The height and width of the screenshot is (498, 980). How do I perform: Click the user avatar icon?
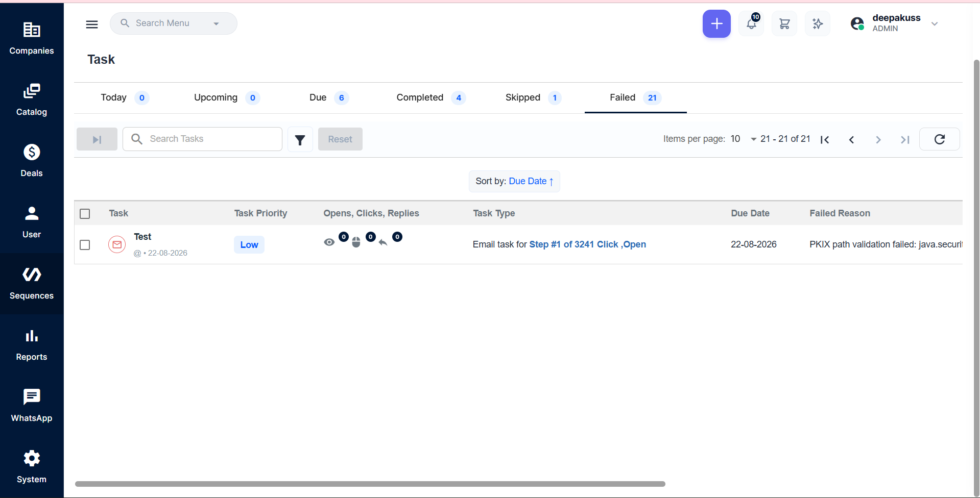(857, 23)
